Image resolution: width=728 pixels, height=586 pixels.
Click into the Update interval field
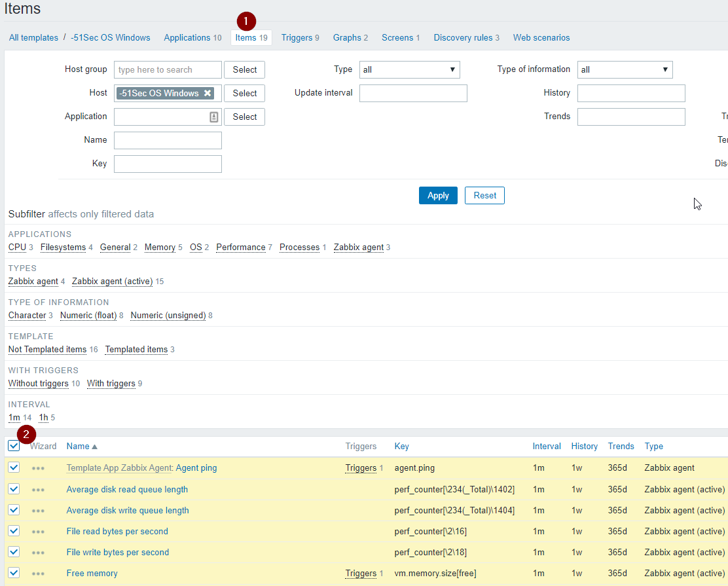click(x=413, y=94)
